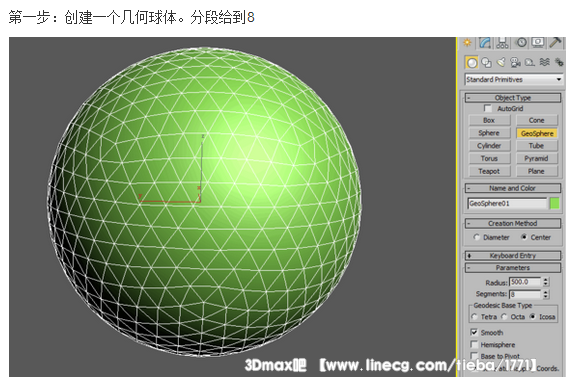Open the Hierarchy command panel tab
Screen dimensions: 566x382
502,43
